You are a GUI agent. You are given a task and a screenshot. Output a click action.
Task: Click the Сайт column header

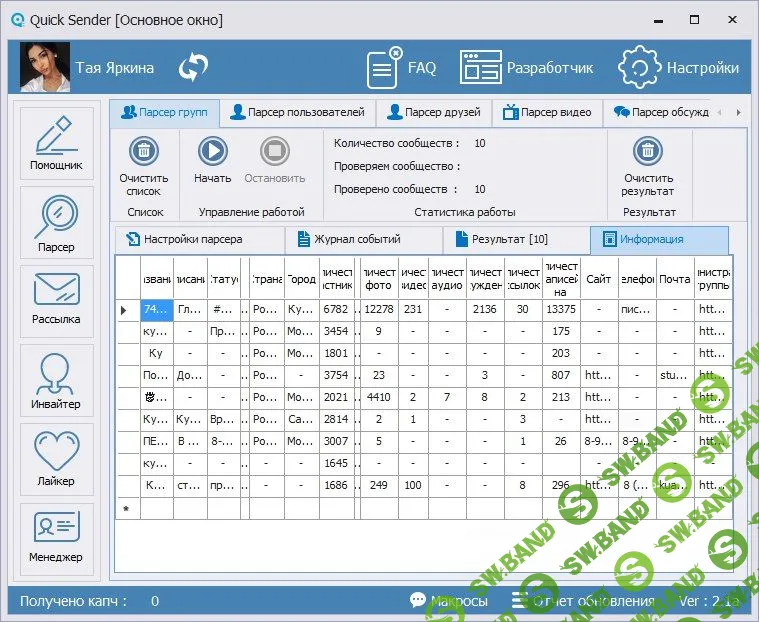pyautogui.click(x=599, y=279)
